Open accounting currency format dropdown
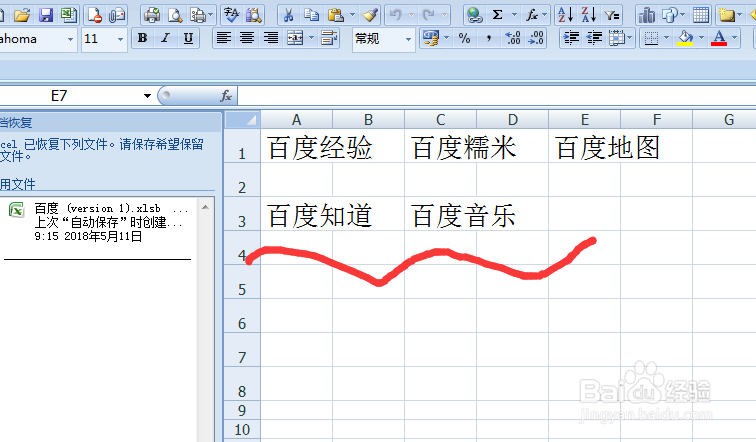The image size is (756, 442). (x=446, y=38)
